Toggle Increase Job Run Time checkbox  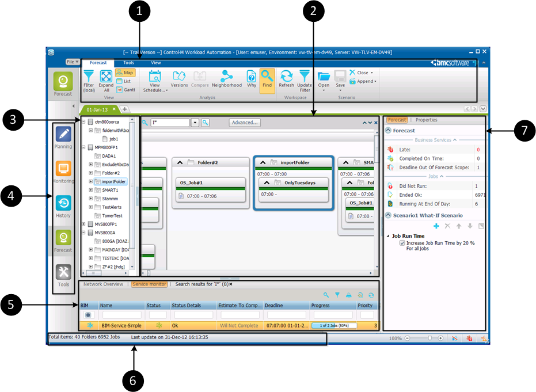(402, 243)
